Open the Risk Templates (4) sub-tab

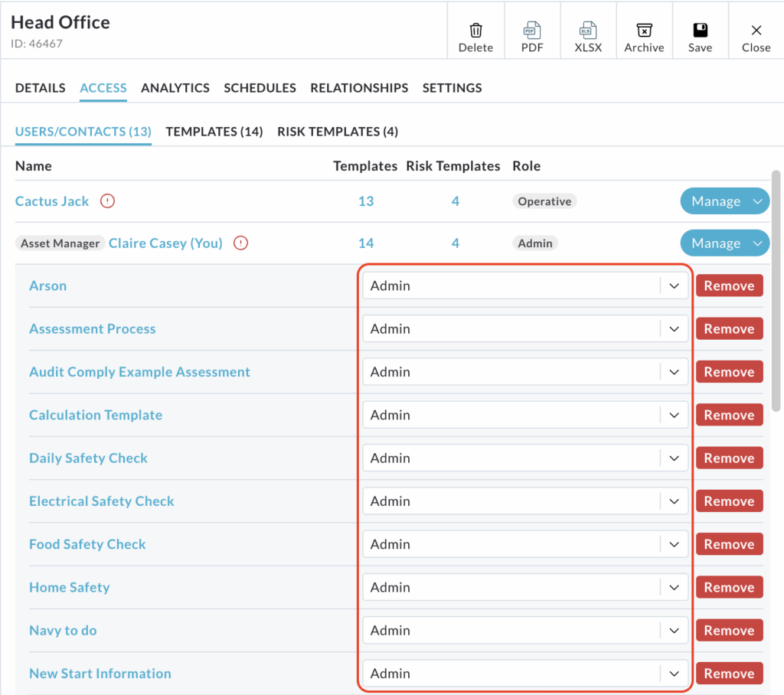click(x=338, y=132)
